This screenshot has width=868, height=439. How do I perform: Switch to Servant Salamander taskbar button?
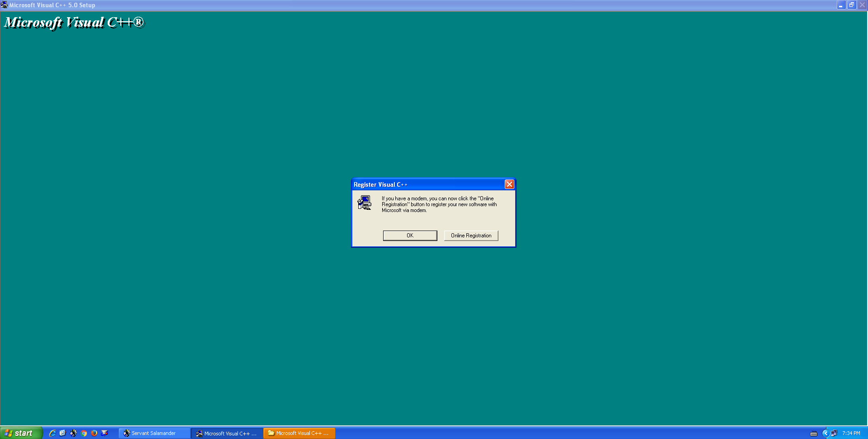coord(154,433)
